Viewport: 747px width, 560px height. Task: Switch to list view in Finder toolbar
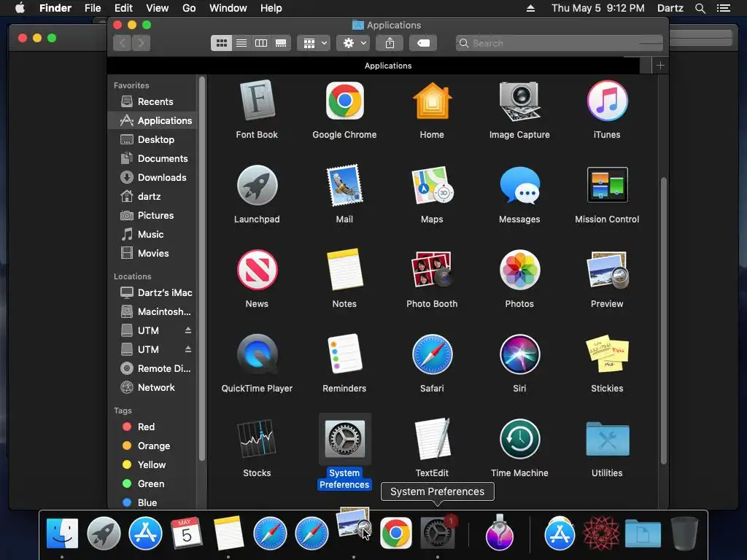(x=241, y=43)
